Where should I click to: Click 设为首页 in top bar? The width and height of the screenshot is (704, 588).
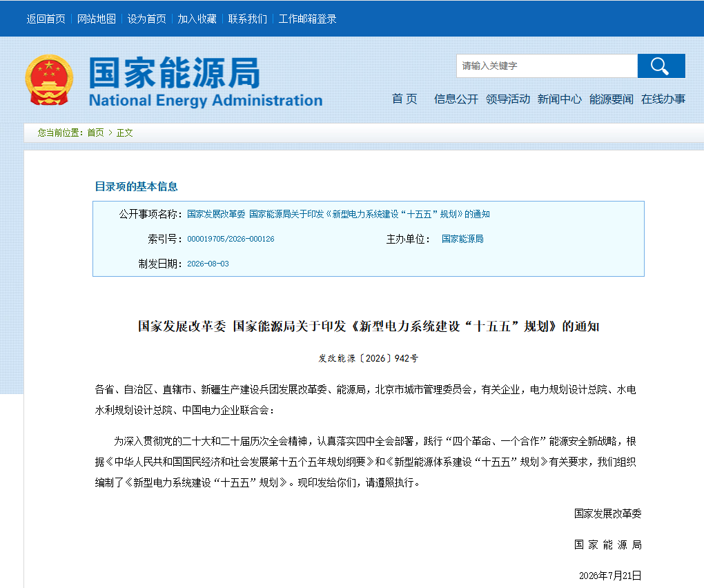pyautogui.click(x=147, y=19)
